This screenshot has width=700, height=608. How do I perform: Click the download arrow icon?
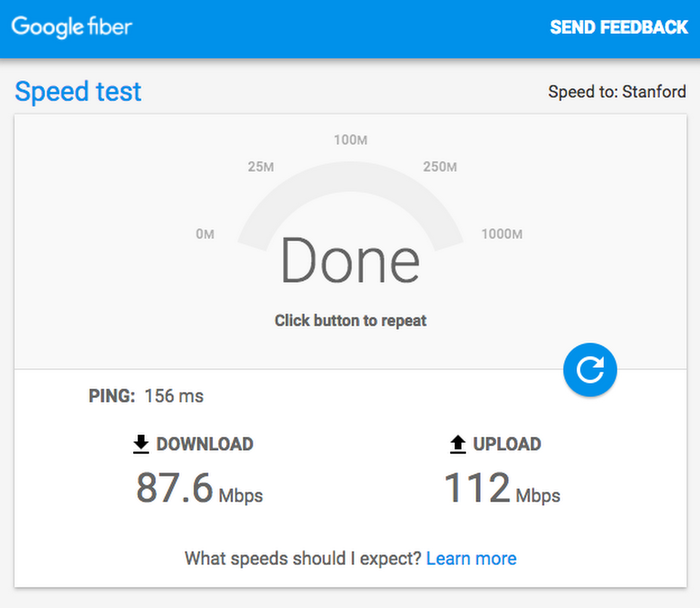[x=141, y=444]
